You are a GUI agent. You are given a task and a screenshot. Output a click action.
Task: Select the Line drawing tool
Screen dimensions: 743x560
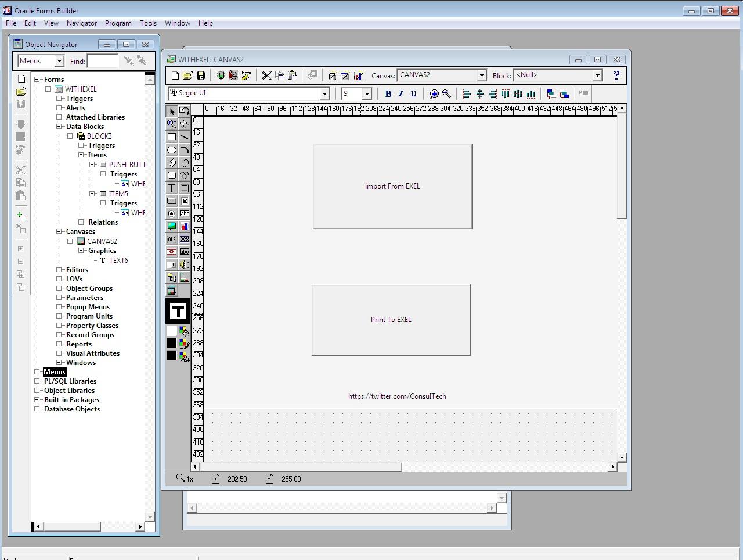click(x=185, y=137)
